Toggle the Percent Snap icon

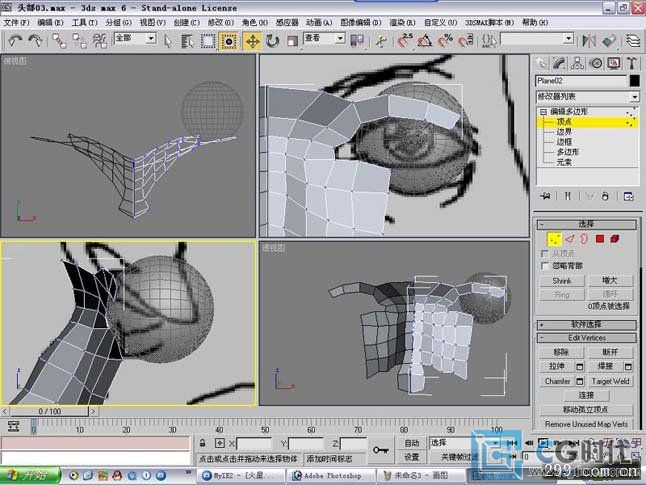(445, 40)
